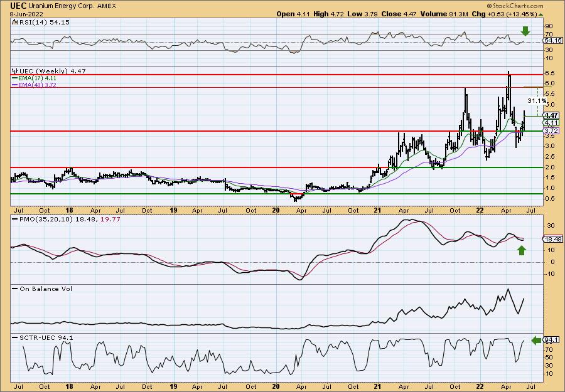Click the EMA(17) 4.11 legend text
The width and height of the screenshot is (565, 392).
pos(38,78)
